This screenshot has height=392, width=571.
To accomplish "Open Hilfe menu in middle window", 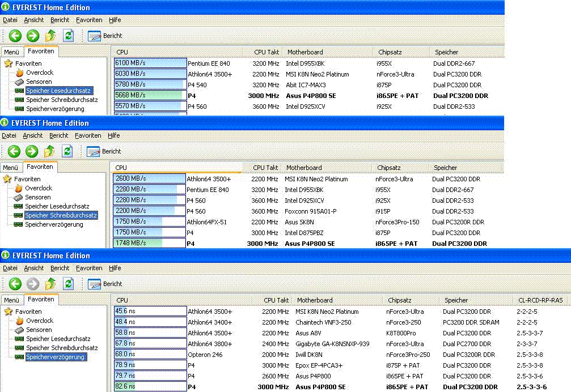I will click(x=113, y=135).
